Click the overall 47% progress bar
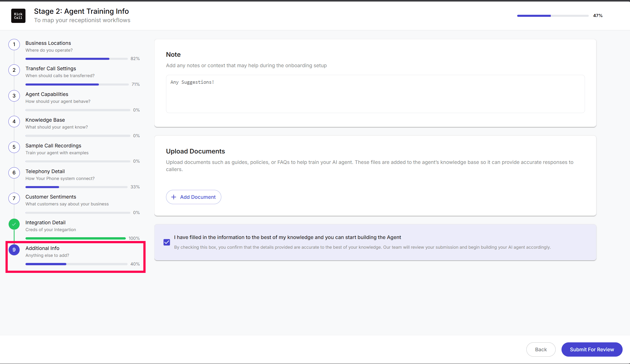The width and height of the screenshot is (630, 364). [553, 16]
